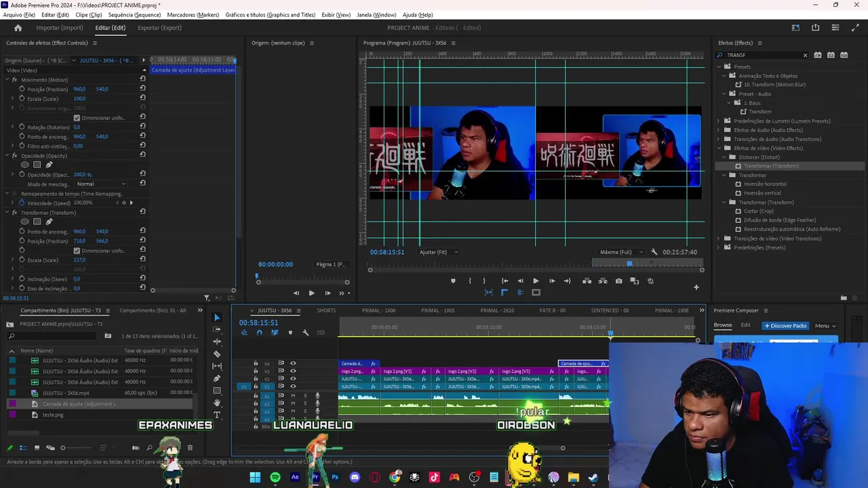Switch to SHORTS sequence tab
Screen dimensions: 868x488
pos(326,310)
